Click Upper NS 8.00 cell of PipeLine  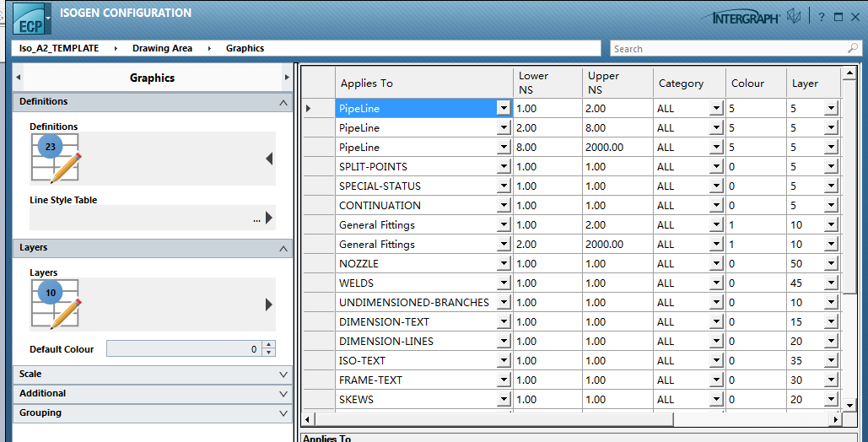[x=617, y=128]
